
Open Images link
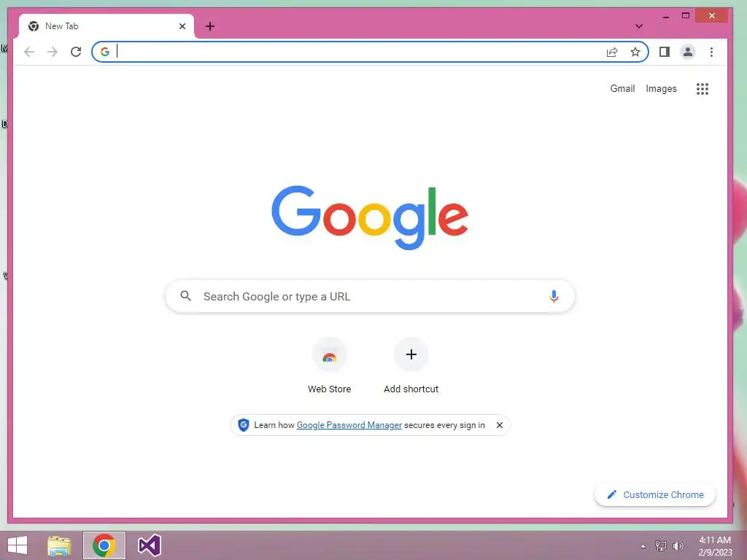tap(661, 88)
